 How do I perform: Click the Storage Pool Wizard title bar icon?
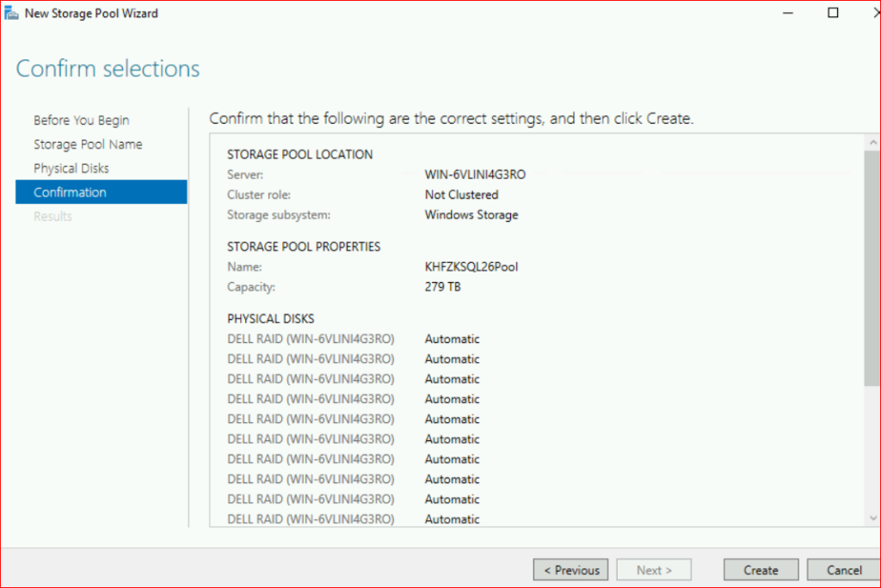pyautogui.click(x=13, y=14)
